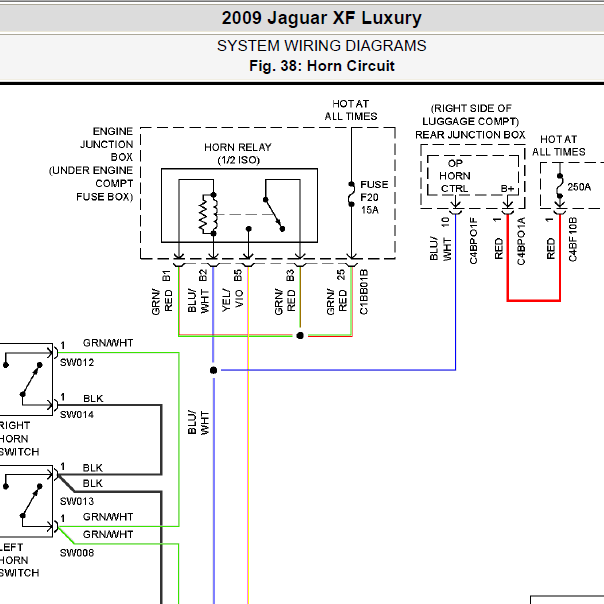This screenshot has height=604, width=604.
Task: Click the splice dot joining the GRN/RED wires
Action: click(x=300, y=336)
